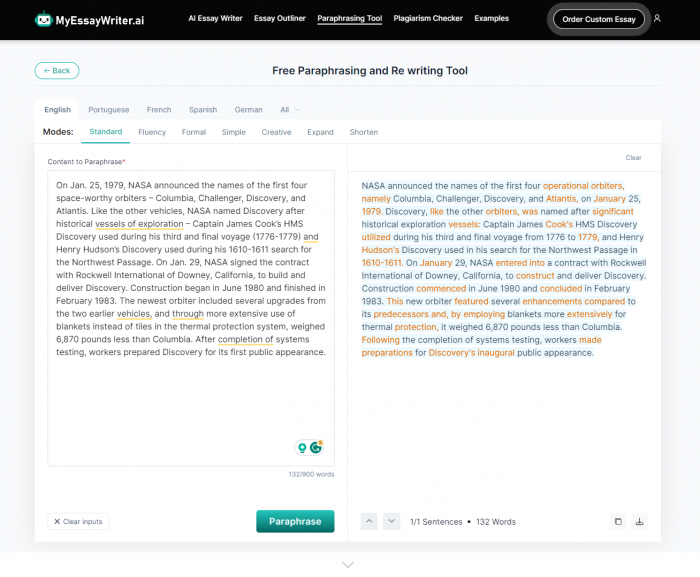The width and height of the screenshot is (700, 577).
Task: Click Order Custom Essay button
Action: (x=599, y=19)
